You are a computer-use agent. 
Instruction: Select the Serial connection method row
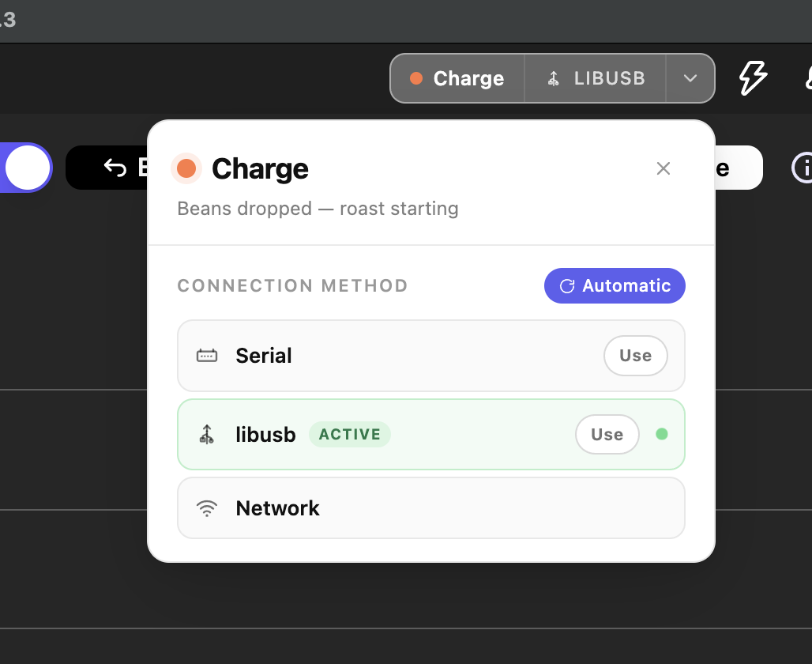coord(430,356)
